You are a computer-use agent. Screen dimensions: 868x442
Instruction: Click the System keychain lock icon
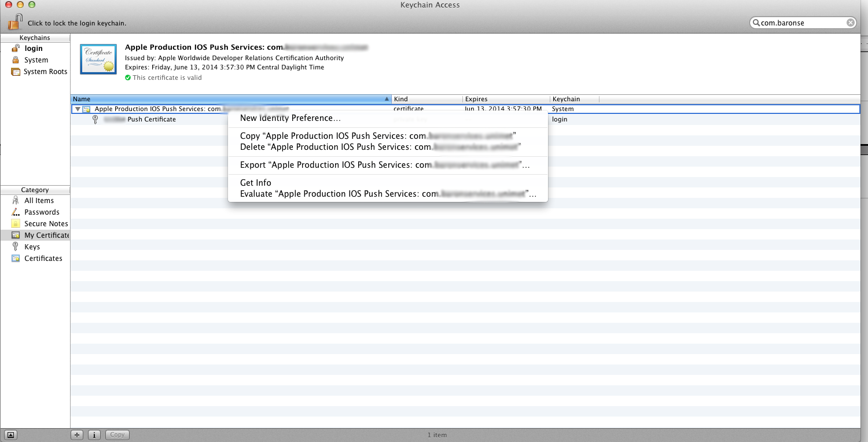tap(16, 60)
